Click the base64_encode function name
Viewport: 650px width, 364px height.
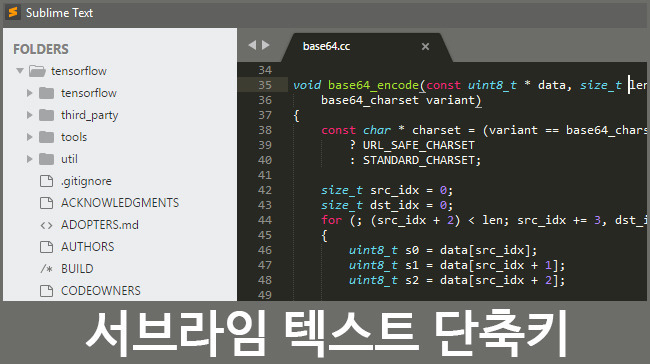374,85
